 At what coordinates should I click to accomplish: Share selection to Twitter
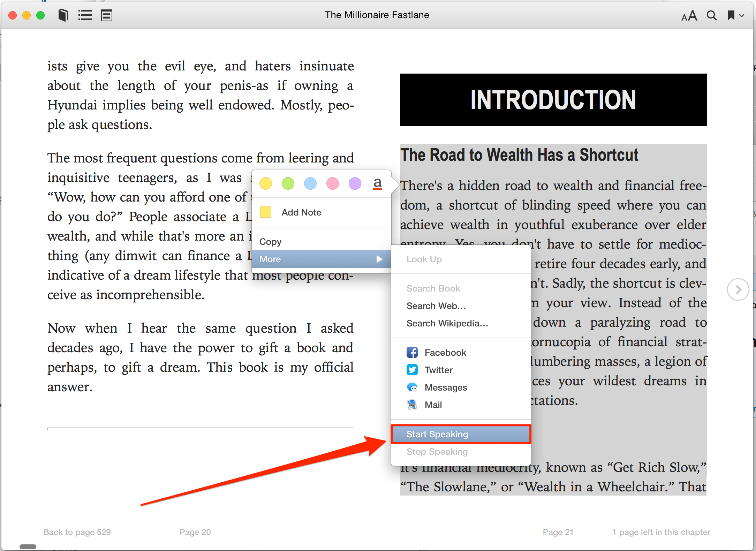461,370
